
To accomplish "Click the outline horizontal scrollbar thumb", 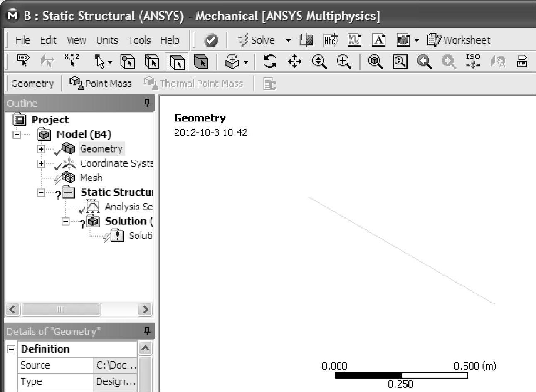I will click(x=61, y=309).
